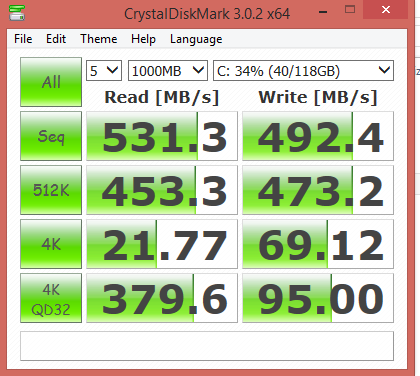
Task: Open the Theme menu
Action: pyautogui.click(x=99, y=39)
